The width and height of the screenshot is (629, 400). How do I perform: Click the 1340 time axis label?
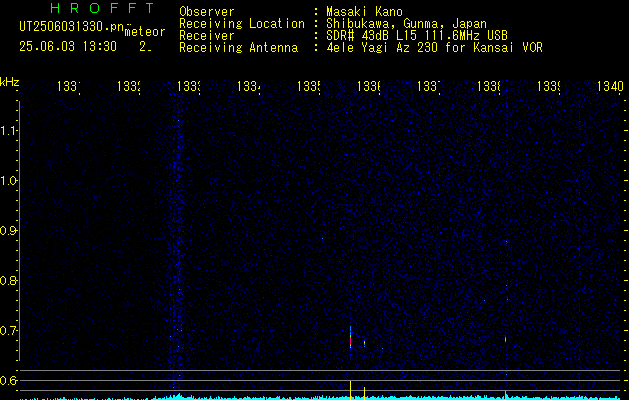click(610, 86)
